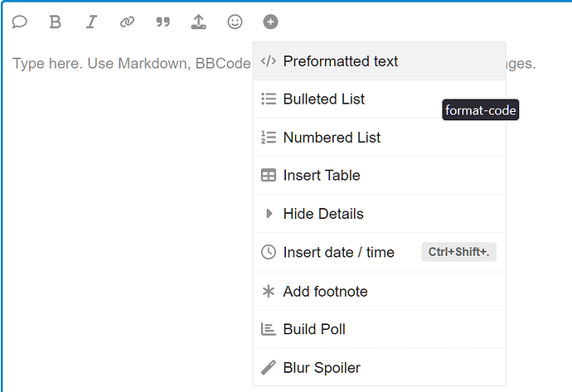
Task: Close the plus options menu button
Action: point(270,22)
